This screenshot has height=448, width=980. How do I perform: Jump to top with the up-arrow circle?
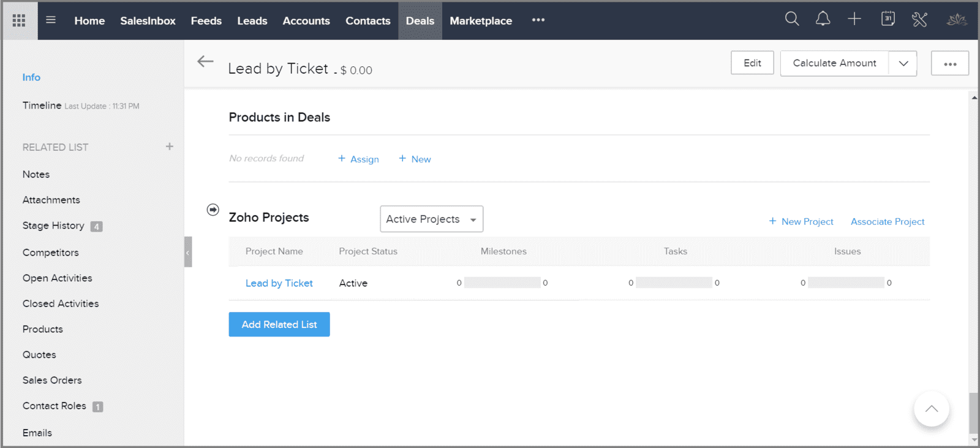932,409
